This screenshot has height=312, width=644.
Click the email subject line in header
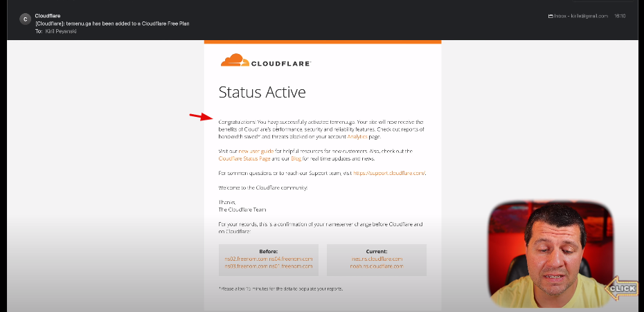pos(112,24)
